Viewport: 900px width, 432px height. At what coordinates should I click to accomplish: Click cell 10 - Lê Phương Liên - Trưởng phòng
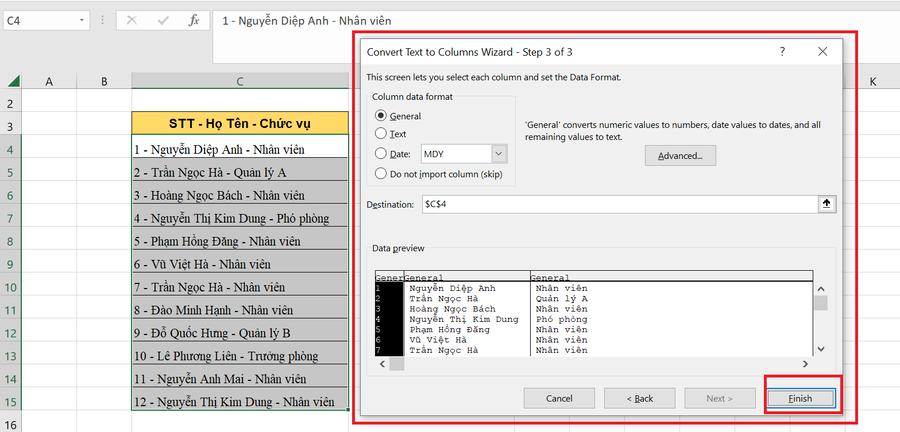point(240,353)
